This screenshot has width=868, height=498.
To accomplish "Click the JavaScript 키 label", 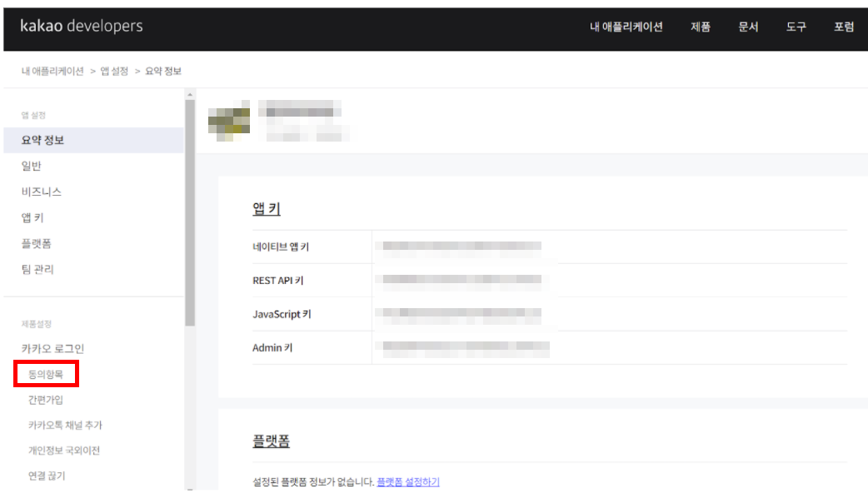I will [x=282, y=314].
